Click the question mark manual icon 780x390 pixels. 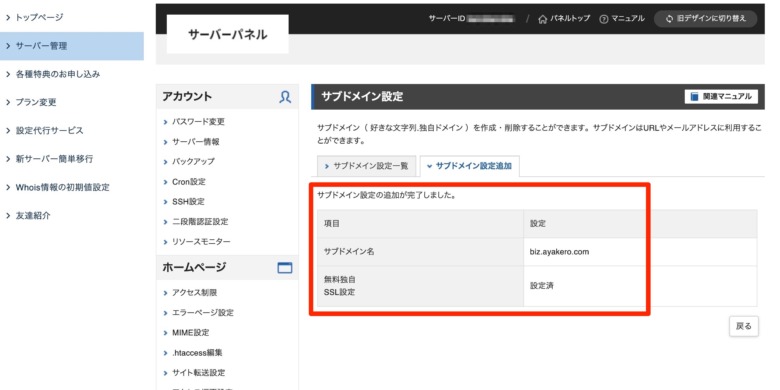pyautogui.click(x=604, y=19)
